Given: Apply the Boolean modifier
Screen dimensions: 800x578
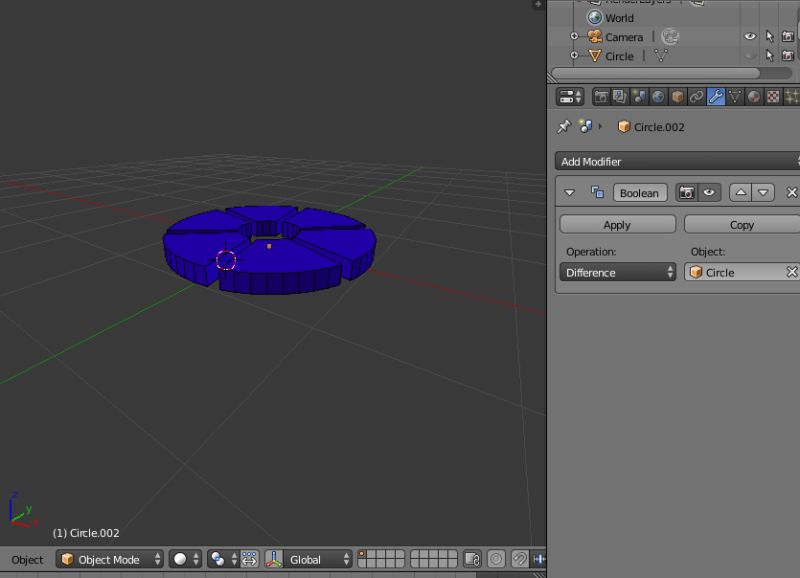Looking at the screenshot, I should click(x=618, y=224).
